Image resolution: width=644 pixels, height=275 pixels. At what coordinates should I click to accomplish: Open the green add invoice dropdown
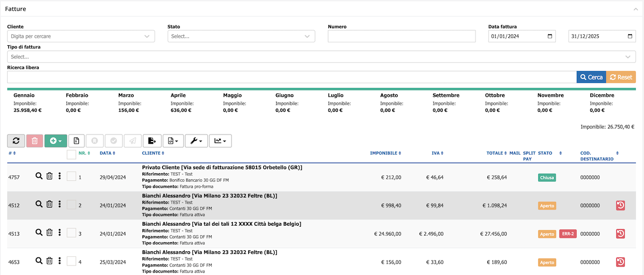coord(56,141)
